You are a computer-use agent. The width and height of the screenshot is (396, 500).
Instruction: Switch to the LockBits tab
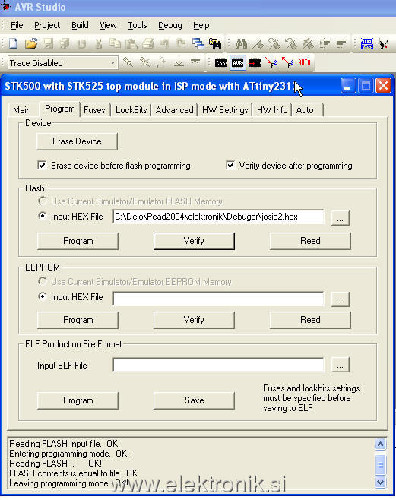[131, 110]
